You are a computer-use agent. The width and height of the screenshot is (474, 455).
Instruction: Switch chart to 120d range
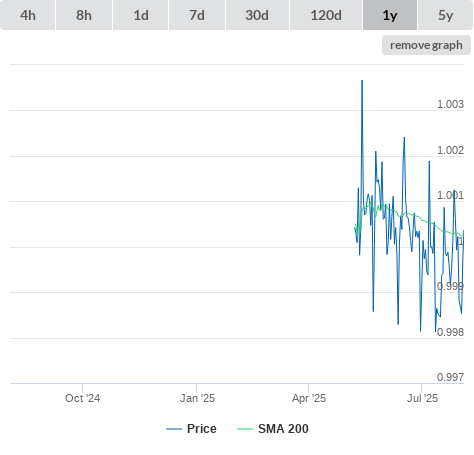pyautogui.click(x=326, y=15)
